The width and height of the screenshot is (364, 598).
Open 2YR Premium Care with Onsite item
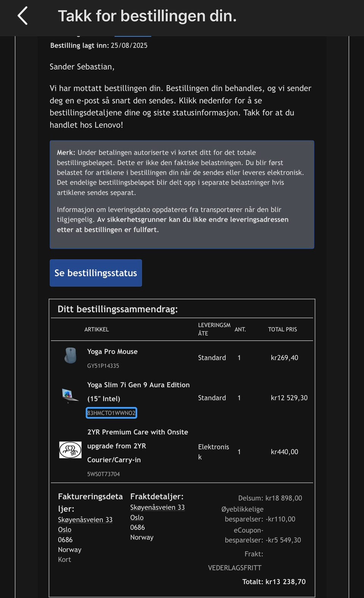pos(138,446)
